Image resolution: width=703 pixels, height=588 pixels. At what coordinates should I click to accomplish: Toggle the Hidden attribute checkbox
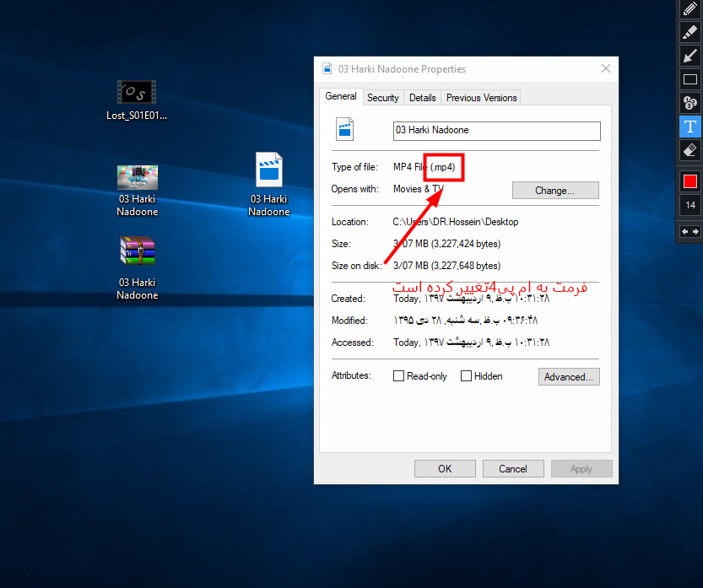pyautogui.click(x=466, y=376)
